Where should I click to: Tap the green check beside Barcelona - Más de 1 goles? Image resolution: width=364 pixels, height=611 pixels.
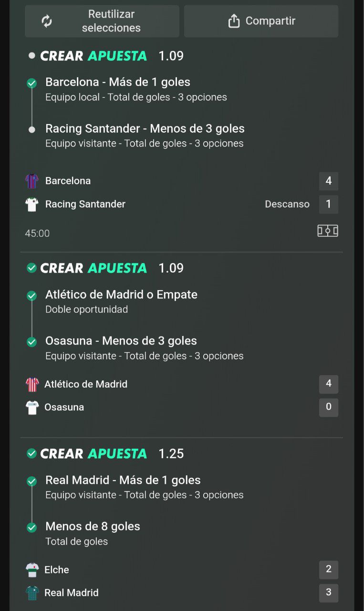pos(31,84)
